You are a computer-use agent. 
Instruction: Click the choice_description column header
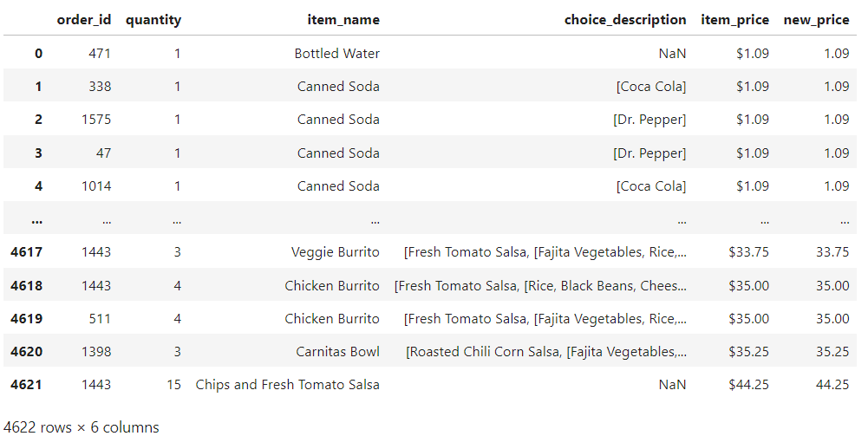click(x=625, y=20)
